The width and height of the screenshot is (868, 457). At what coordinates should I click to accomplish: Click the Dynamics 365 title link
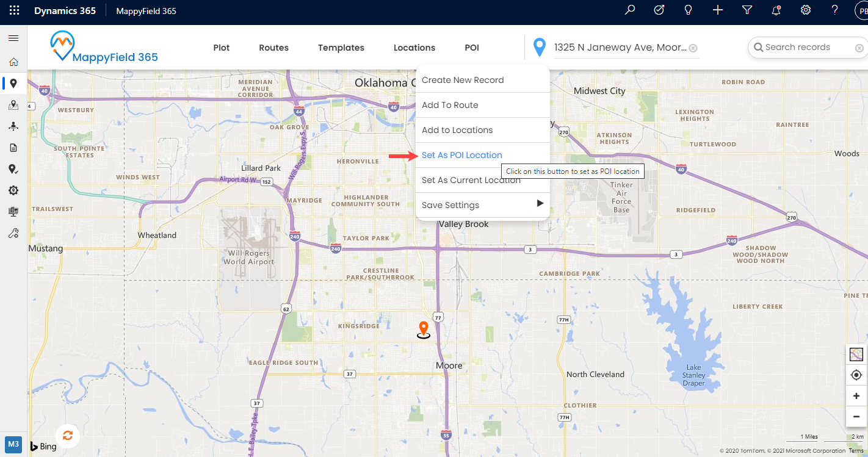pos(65,11)
